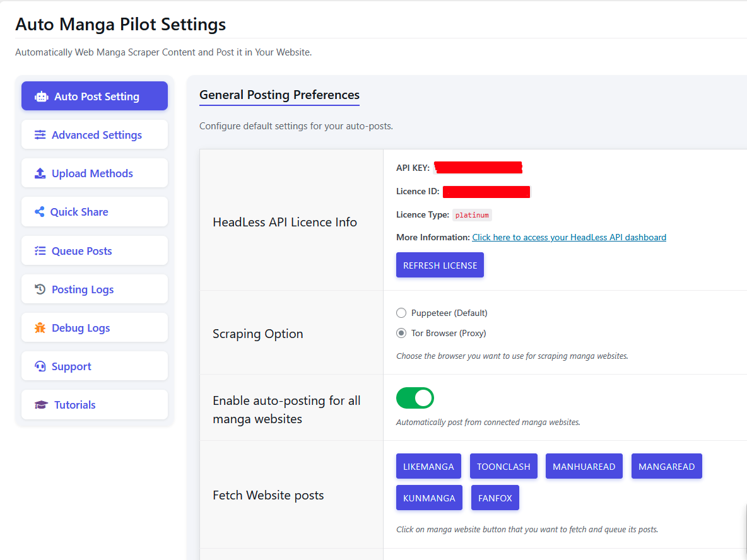The height and width of the screenshot is (560, 747).
Task: Click the robot icon beside Auto Post Setting
Action: click(41, 96)
